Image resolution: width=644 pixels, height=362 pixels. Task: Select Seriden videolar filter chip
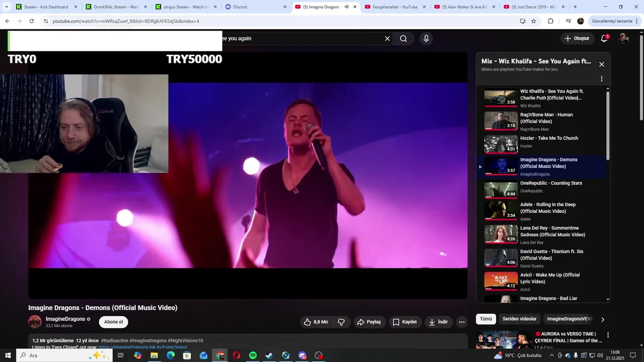pyautogui.click(x=519, y=319)
